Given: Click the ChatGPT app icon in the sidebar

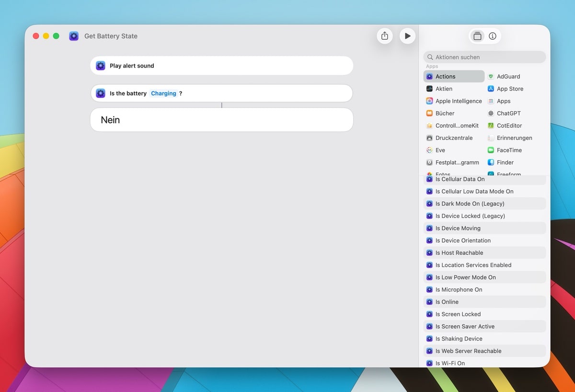Looking at the screenshot, I should pos(491,113).
